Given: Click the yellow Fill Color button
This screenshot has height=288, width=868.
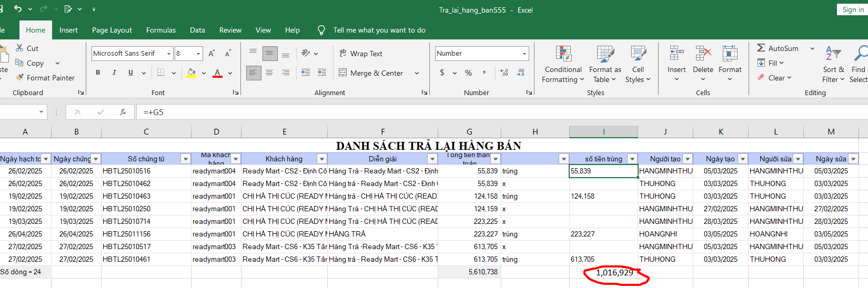Looking at the screenshot, I should click(x=191, y=73).
